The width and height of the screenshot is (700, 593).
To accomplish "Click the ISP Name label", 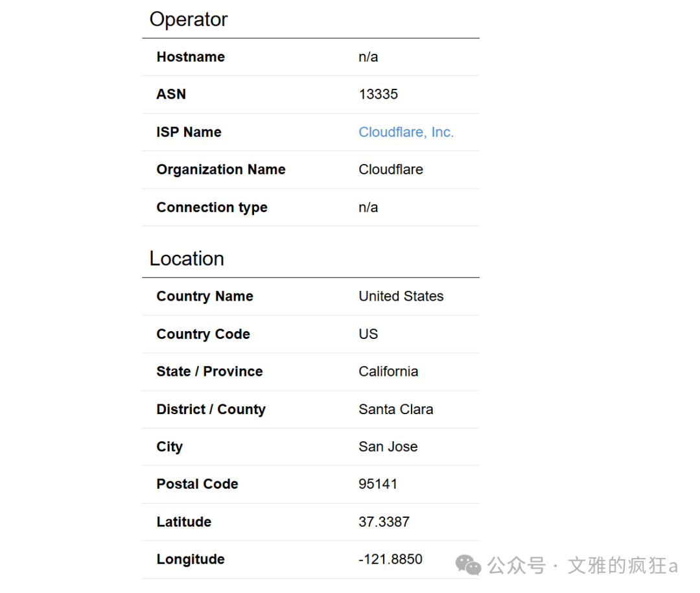I will pyautogui.click(x=189, y=132).
